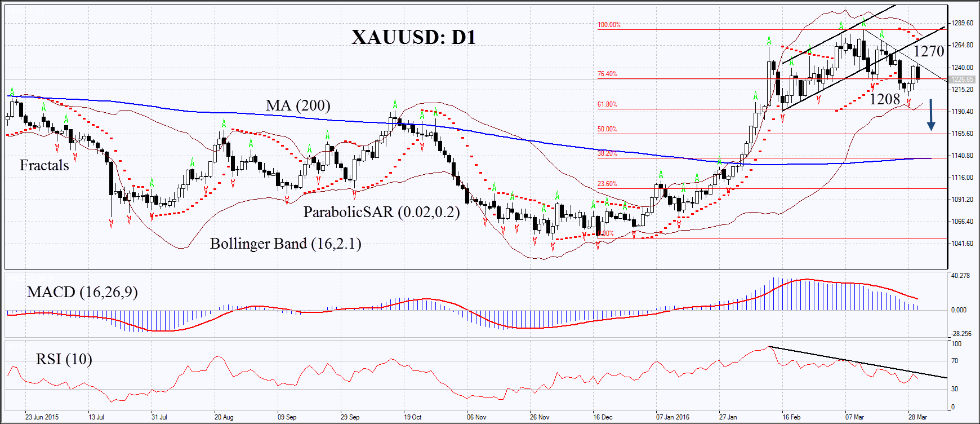Click the 1289.60 price axis value
Viewport: 980px width, 424px height.
click(963, 23)
